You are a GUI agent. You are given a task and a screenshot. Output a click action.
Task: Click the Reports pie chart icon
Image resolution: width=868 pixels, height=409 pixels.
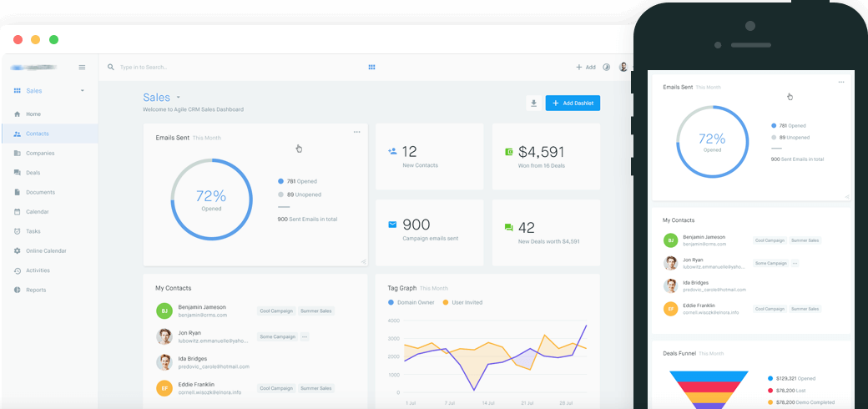(18, 290)
